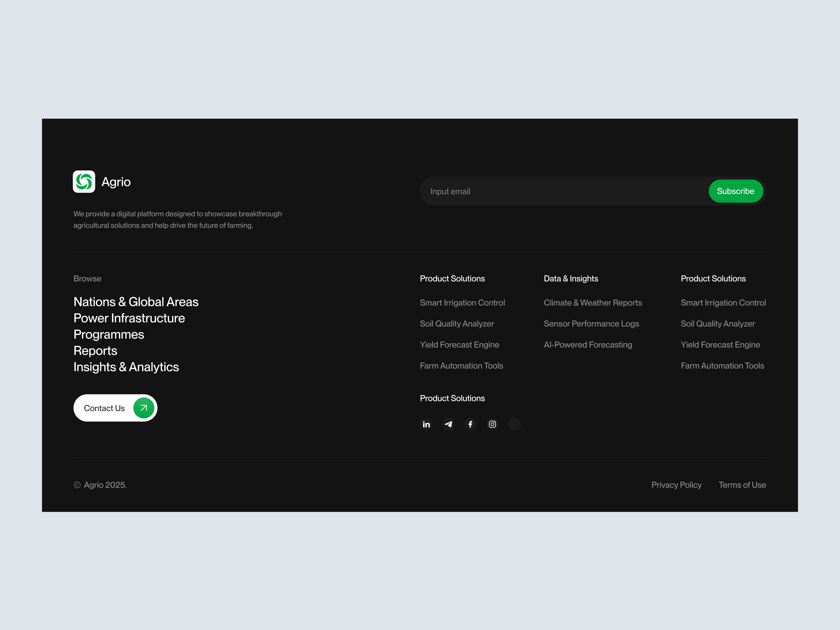Open the Programmes link
This screenshot has height=630, width=840.
(109, 335)
